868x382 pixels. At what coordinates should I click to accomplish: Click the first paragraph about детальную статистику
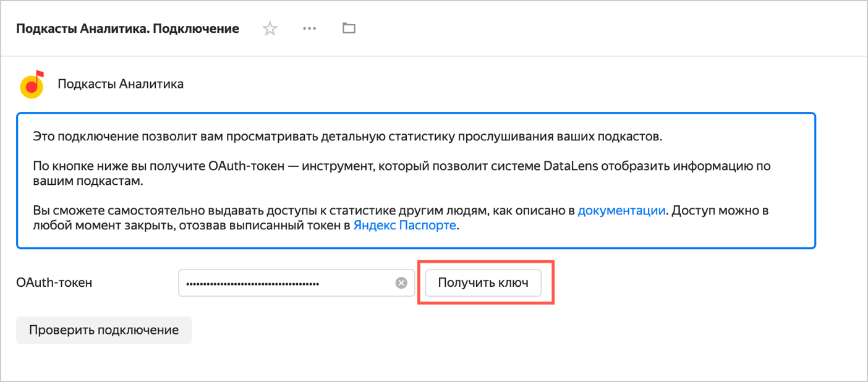coord(347,137)
